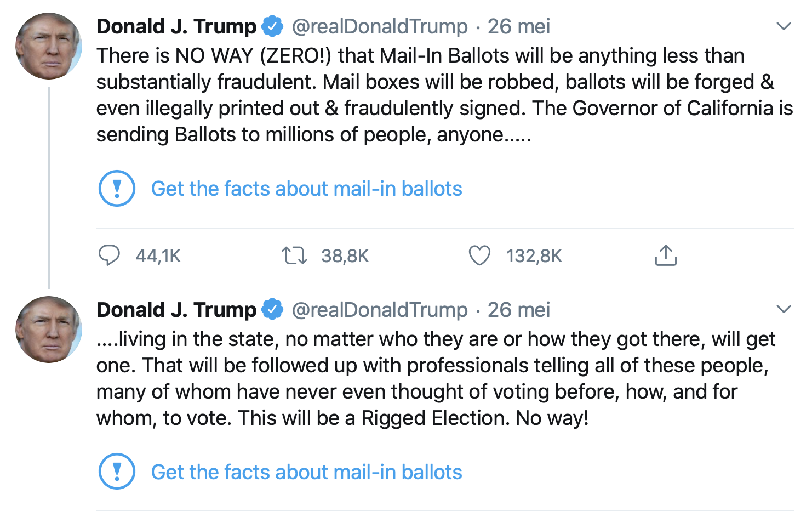The height and width of the screenshot is (511, 812).
Task: Expand the second tweet's chevron options menu
Action: (x=784, y=309)
